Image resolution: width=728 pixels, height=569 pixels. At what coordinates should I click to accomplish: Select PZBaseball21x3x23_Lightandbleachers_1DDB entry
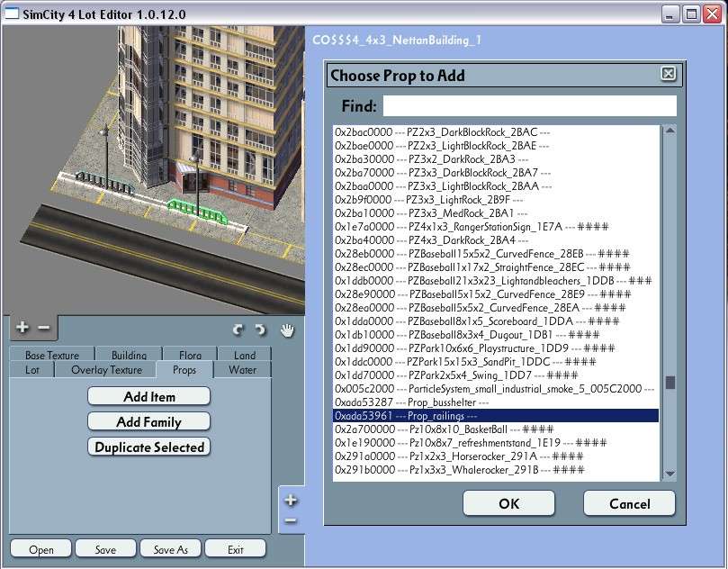click(x=496, y=280)
